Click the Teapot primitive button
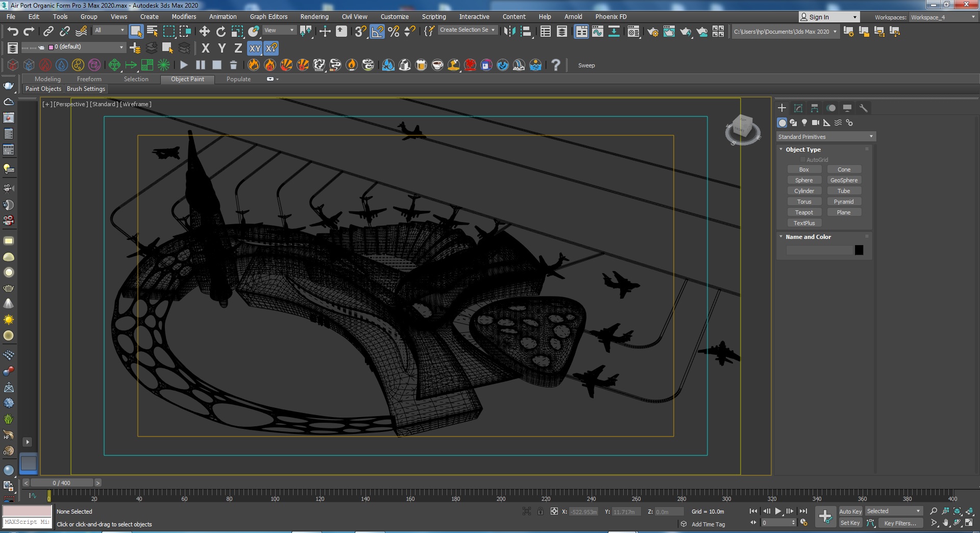Image resolution: width=980 pixels, height=533 pixels. coord(803,212)
